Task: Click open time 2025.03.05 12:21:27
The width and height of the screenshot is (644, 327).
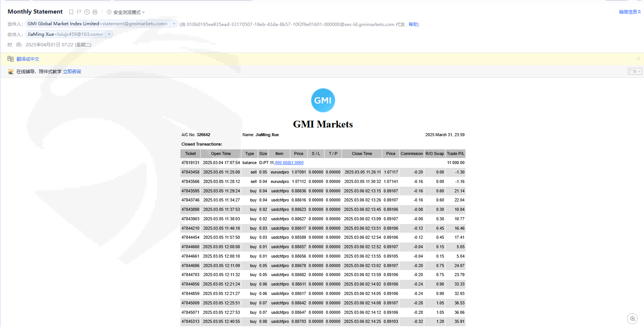Action: pos(221,294)
